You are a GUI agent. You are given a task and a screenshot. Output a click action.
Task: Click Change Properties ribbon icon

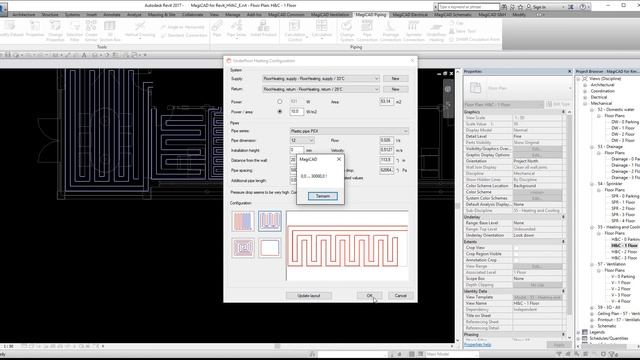tap(55, 31)
